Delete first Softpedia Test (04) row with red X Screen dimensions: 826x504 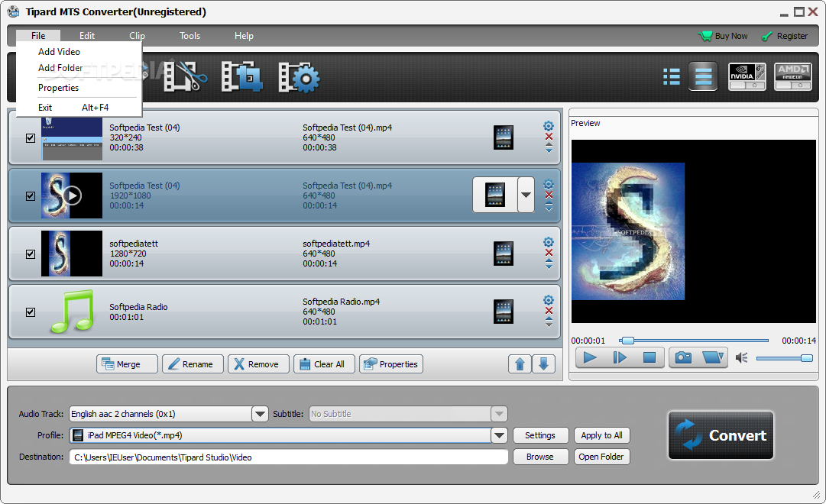(549, 137)
